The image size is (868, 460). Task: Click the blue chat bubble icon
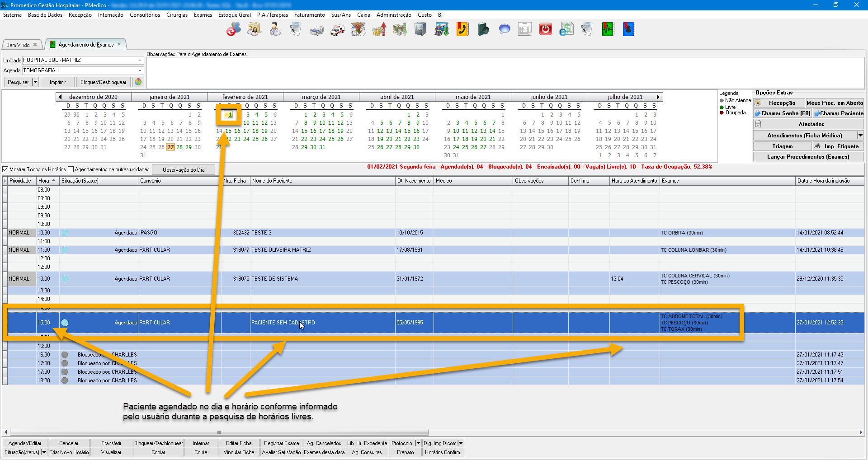coord(505,30)
